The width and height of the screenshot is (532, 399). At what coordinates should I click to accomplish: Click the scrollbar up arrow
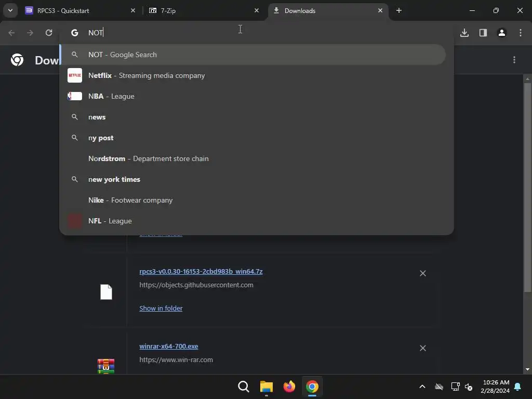(527, 79)
